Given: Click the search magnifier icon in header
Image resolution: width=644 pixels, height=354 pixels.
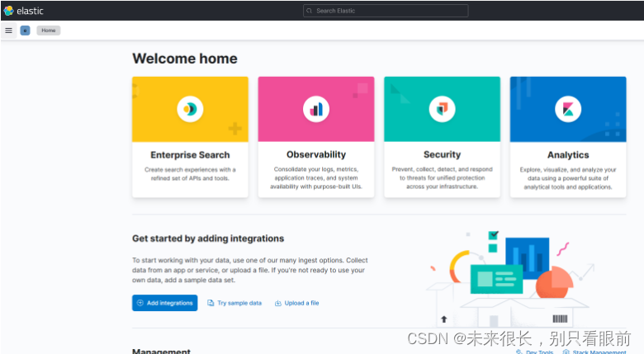Looking at the screenshot, I should [x=310, y=11].
